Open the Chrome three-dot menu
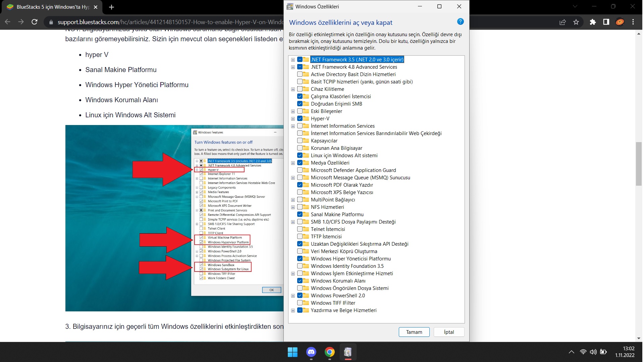The height and width of the screenshot is (362, 644). click(633, 22)
